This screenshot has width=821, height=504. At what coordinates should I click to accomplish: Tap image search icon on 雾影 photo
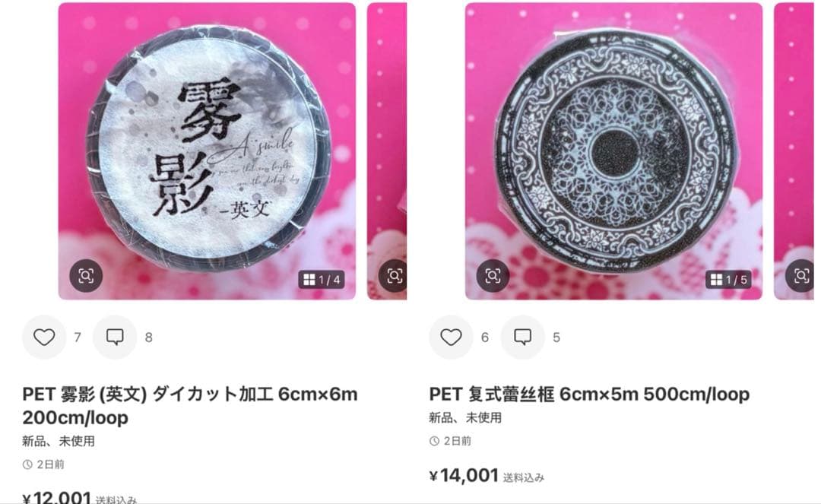click(x=86, y=275)
